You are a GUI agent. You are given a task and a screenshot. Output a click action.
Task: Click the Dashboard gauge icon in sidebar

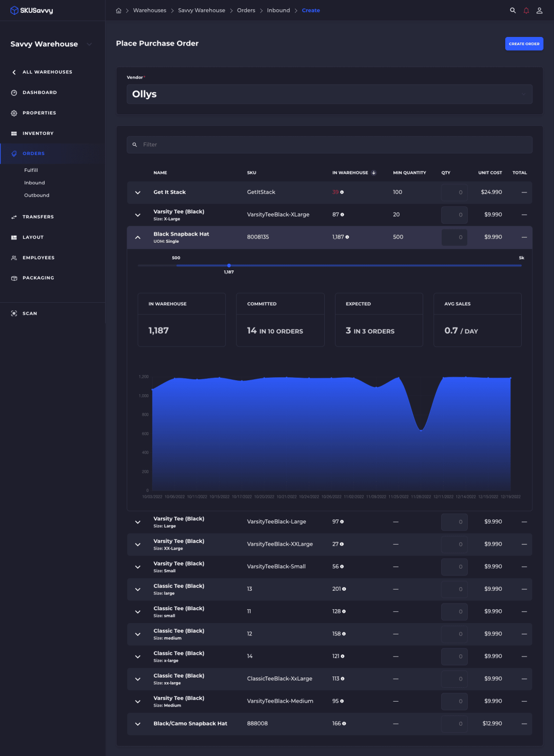[14, 92]
